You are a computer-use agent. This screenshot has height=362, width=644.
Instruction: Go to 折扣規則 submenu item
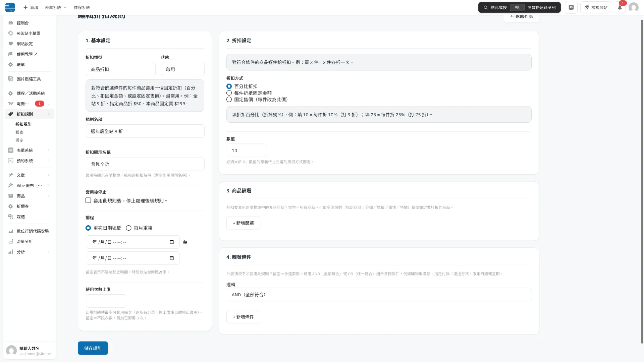(x=23, y=124)
